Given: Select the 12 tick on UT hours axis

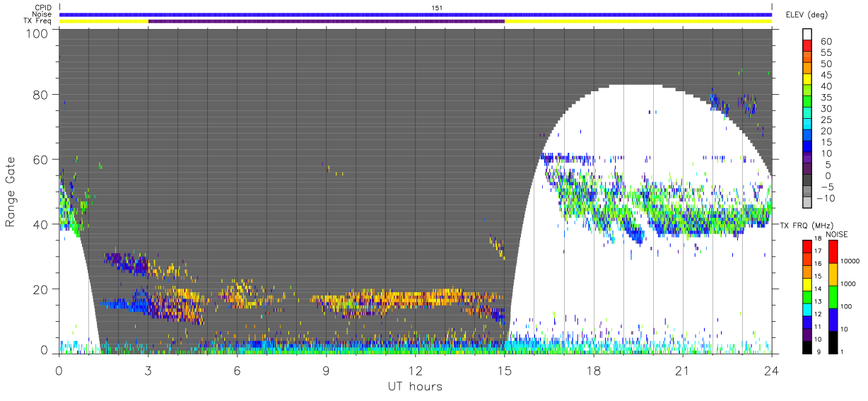Looking at the screenshot, I should [x=416, y=369].
